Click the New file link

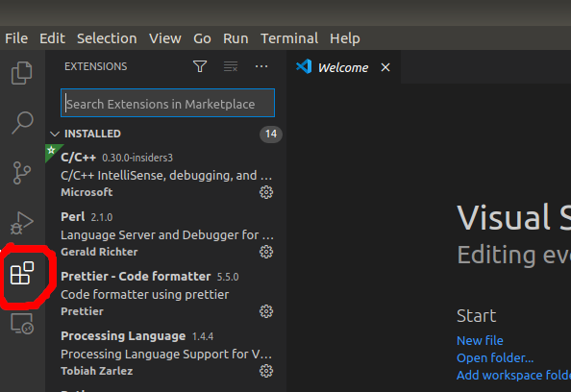coord(480,341)
